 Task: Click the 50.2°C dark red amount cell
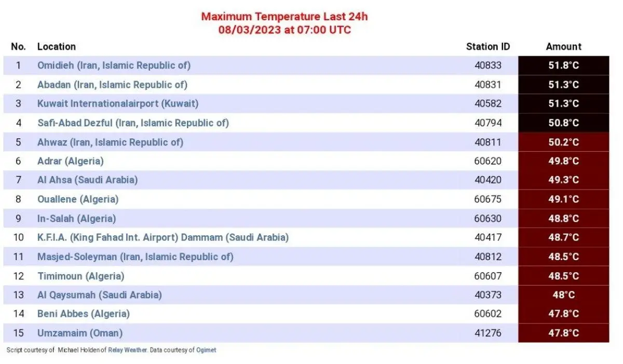tap(563, 142)
